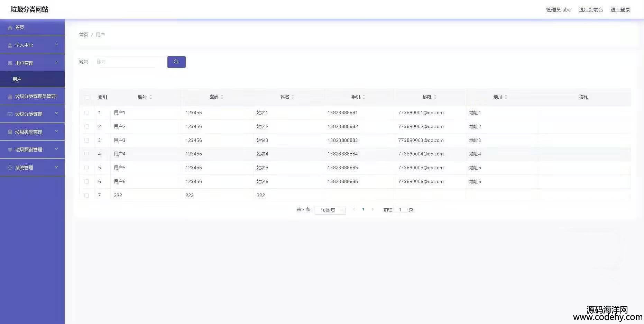Click 退出到前台 link in header
The height and width of the screenshot is (324, 644).
click(591, 10)
